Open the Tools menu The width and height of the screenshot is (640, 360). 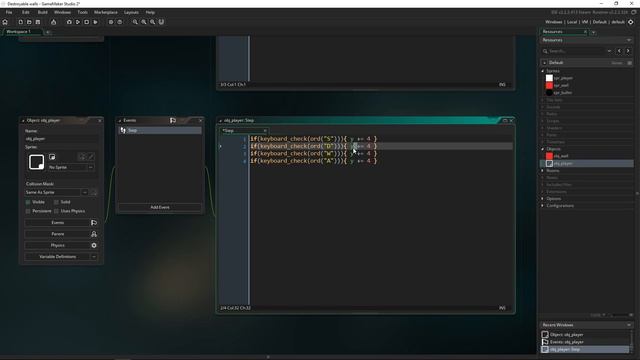coord(82,12)
